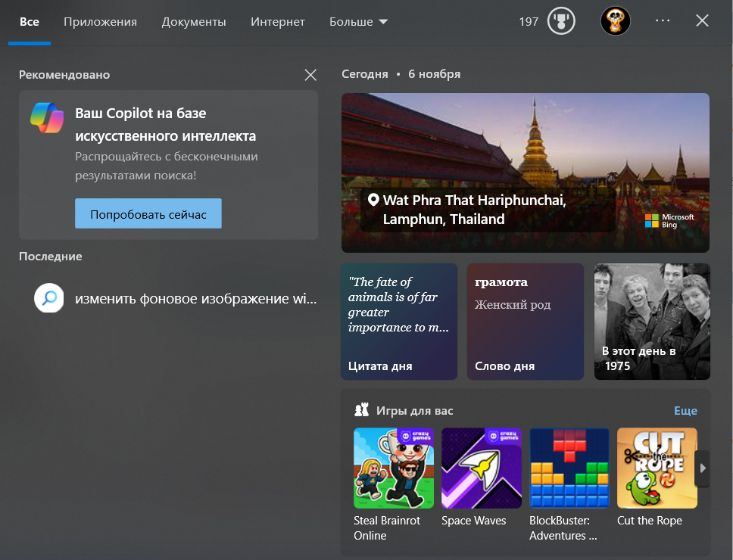
Task: Open the three-dot options menu
Action: coord(663,21)
